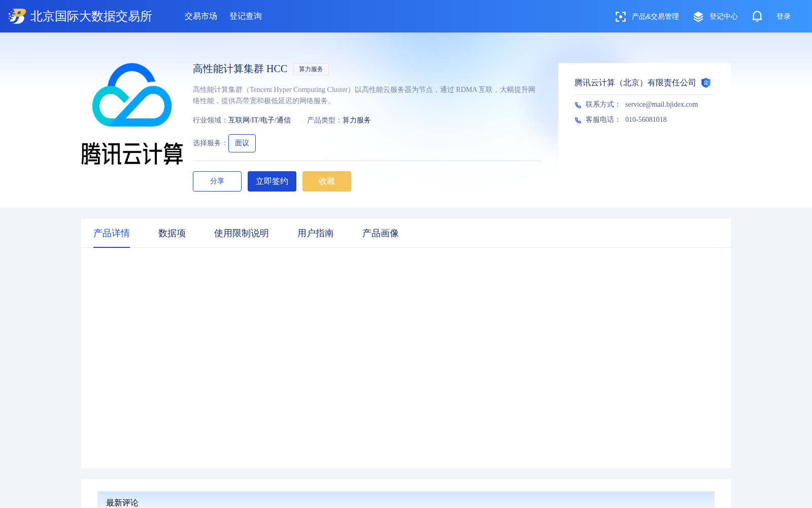
Task: Open 登记中心 link
Action: 724,17
